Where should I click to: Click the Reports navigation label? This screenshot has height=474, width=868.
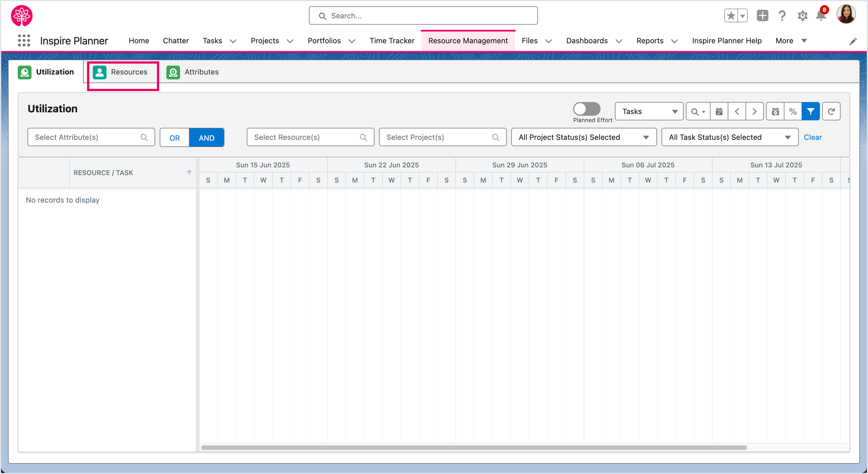[x=650, y=41]
